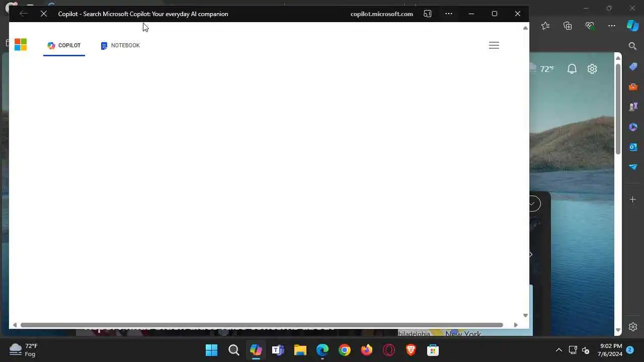Screen dimensions: 644x362
Task: Open Edge sidebar Outlook icon
Action: 633,147
